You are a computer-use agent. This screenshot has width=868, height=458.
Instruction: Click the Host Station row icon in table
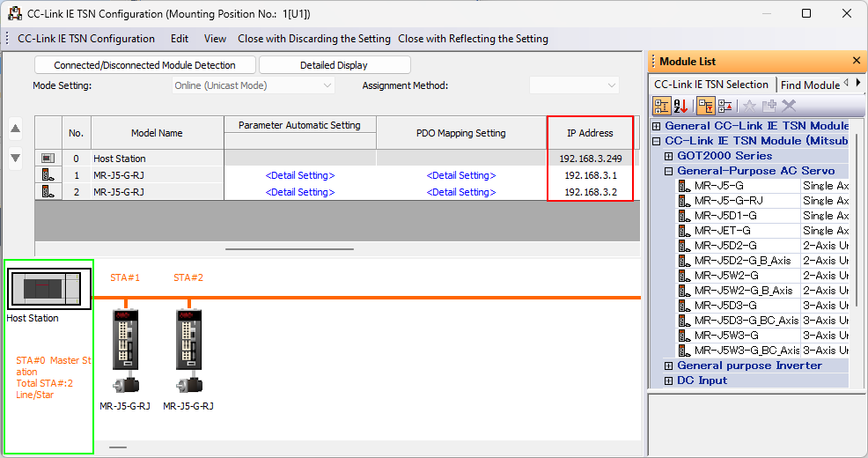pos(48,159)
